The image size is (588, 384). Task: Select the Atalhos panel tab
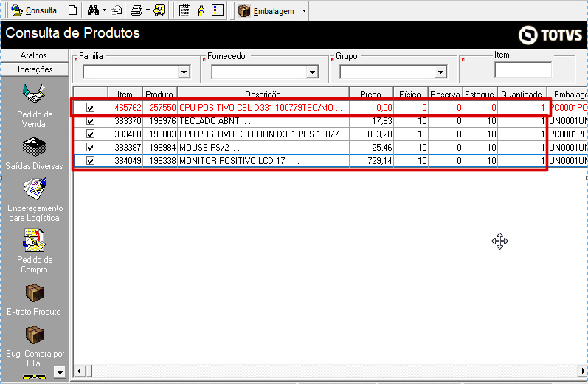tap(34, 55)
